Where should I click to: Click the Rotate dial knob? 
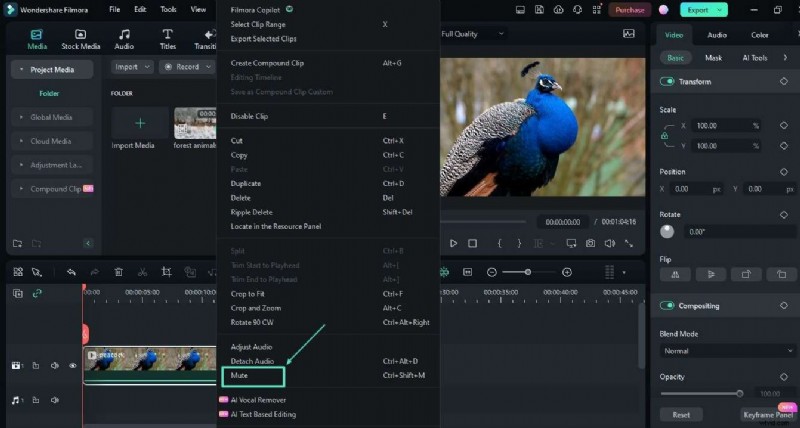pyautogui.click(x=667, y=232)
